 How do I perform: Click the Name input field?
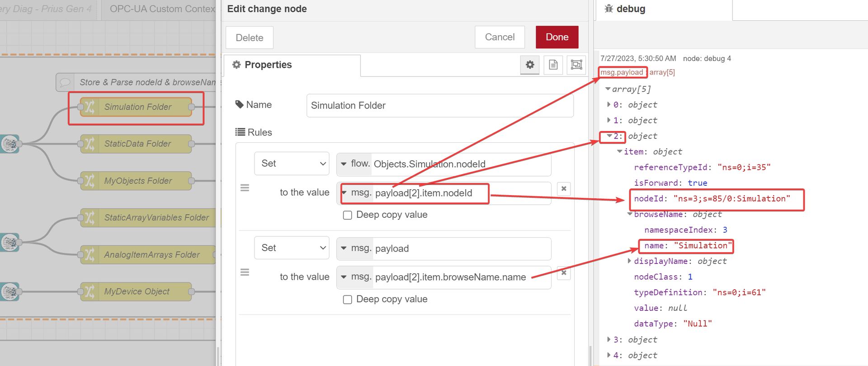[x=439, y=106]
